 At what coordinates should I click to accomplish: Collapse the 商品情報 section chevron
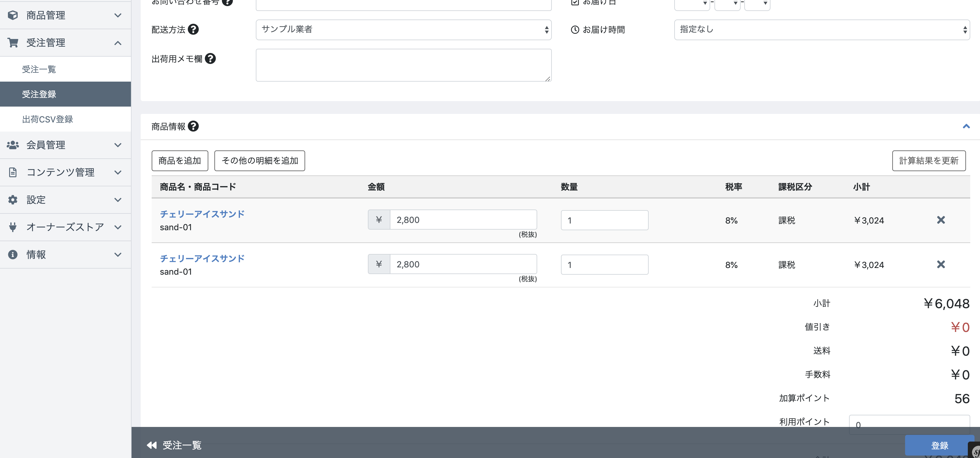click(x=966, y=126)
